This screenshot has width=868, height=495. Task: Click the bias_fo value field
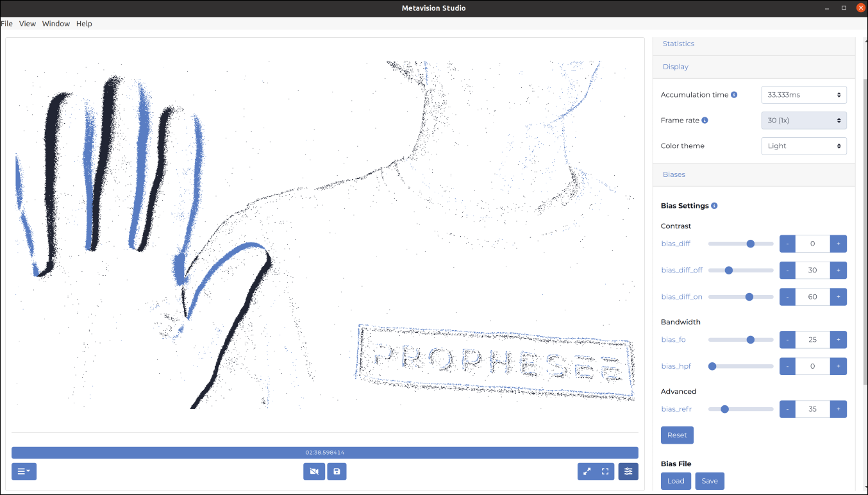813,340
